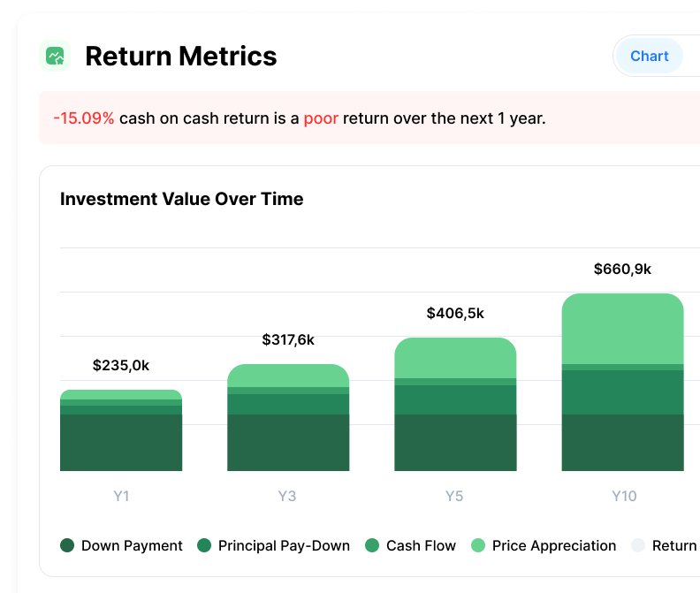This screenshot has height=593, width=700.
Task: Toggle the Return legend dot
Action: click(638, 545)
